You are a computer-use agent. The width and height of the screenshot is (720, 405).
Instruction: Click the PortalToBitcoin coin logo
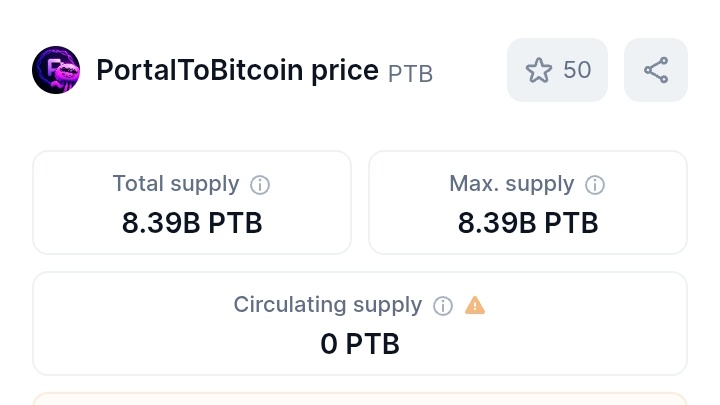point(56,70)
